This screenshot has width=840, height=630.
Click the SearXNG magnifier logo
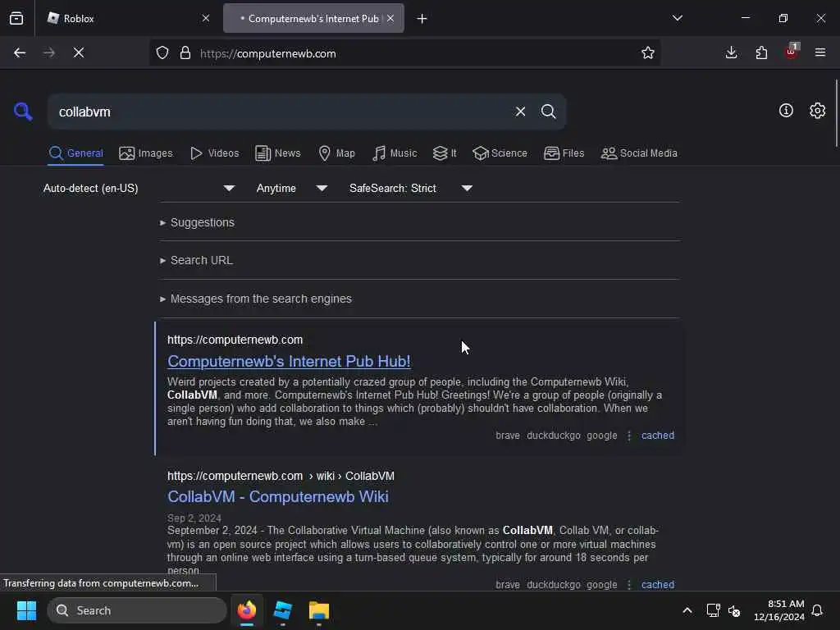click(x=23, y=112)
